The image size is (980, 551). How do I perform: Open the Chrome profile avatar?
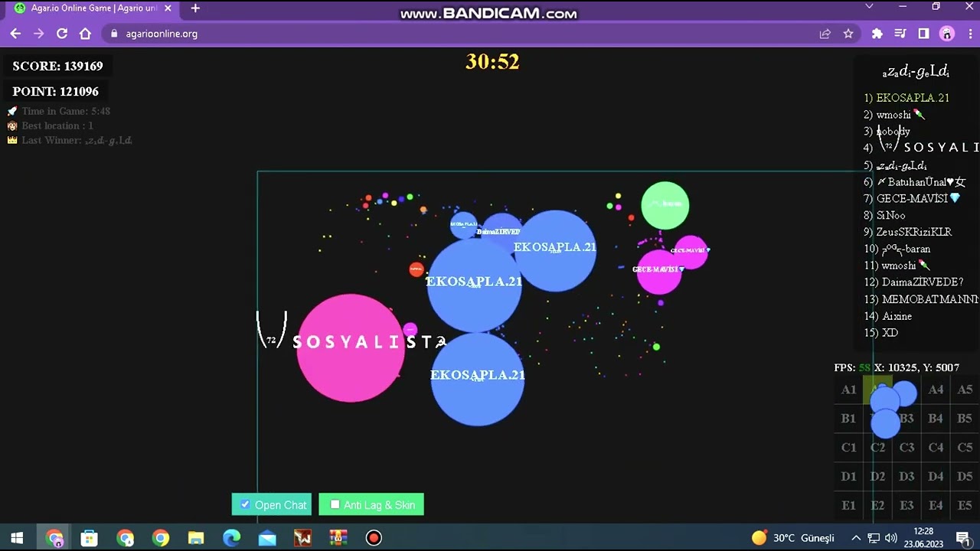[x=947, y=34]
